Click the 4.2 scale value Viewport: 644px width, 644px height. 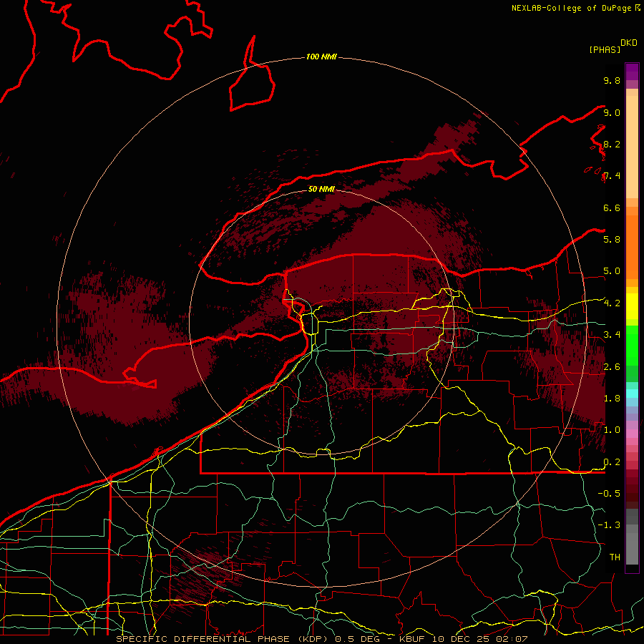tap(612, 303)
